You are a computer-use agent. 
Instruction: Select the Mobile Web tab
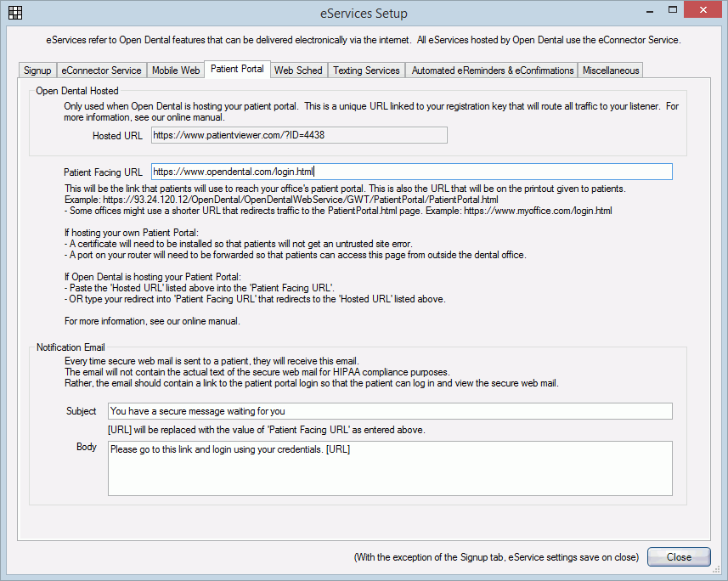coord(176,71)
